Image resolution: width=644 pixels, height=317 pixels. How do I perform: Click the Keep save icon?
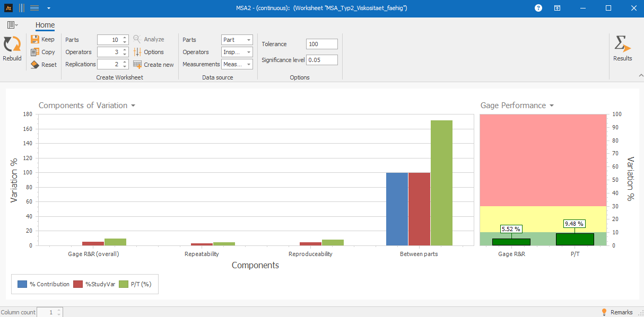[35, 39]
